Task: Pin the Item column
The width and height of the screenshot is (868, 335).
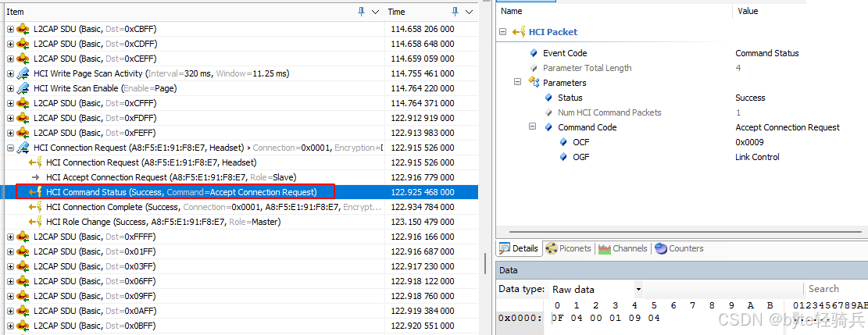Action: click(362, 12)
